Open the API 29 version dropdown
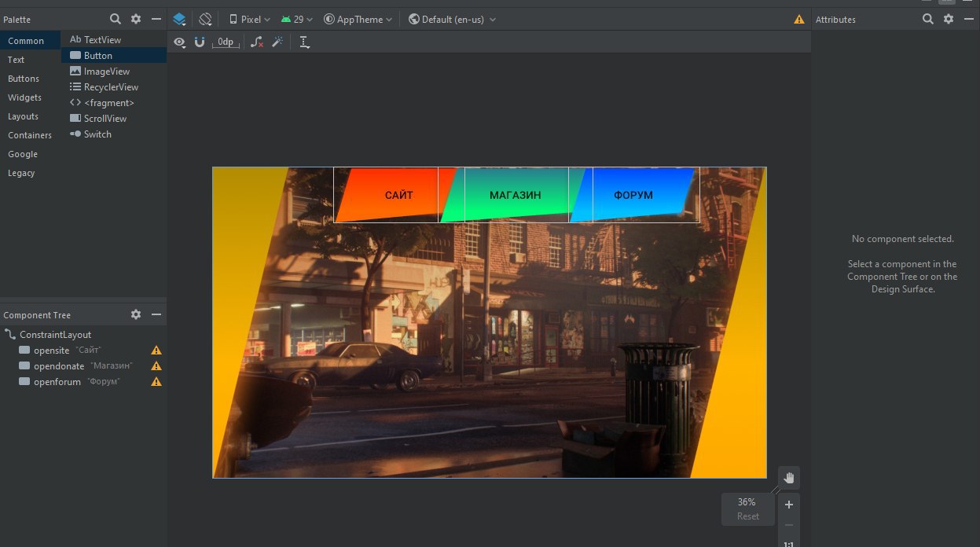This screenshot has width=980, height=547. pyautogui.click(x=296, y=19)
